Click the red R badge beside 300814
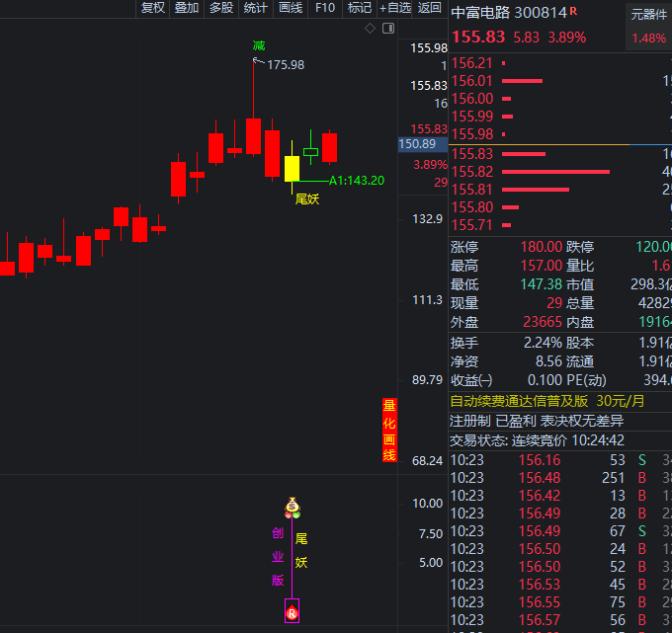 click(x=573, y=12)
